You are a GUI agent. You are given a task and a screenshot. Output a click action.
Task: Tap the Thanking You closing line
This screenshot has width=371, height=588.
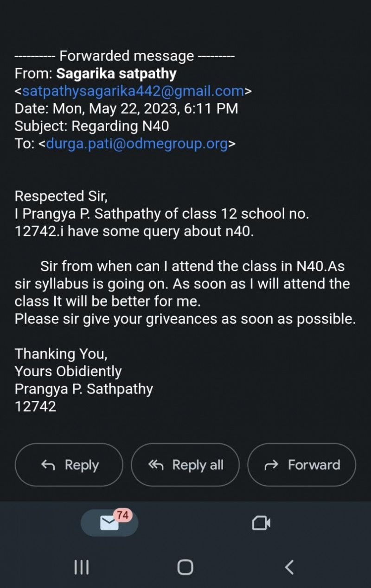[x=61, y=354]
